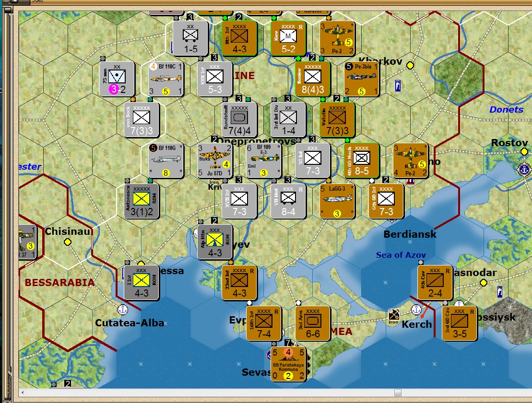Viewport: 532px width, 403px height.
Task: Click the anchor port icon below Rostov
Action: 524,170
